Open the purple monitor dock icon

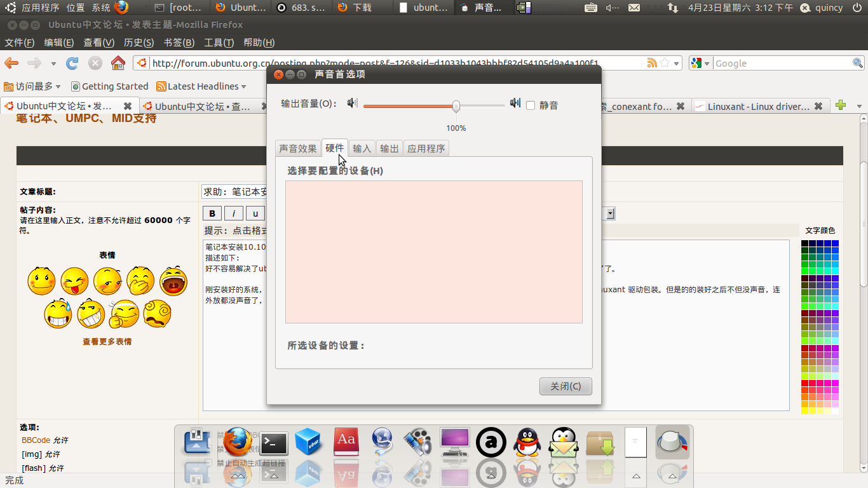tap(455, 442)
